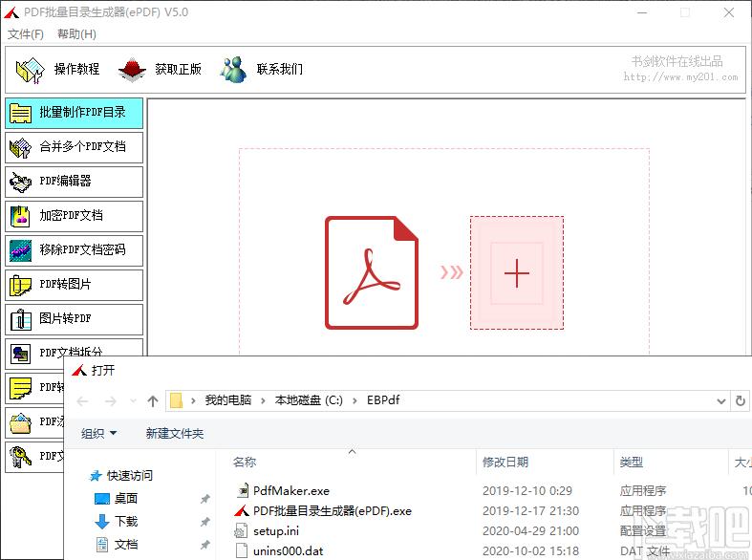The width and height of the screenshot is (752, 560).
Task: Open the http://www.my201.com link
Action: point(680,76)
